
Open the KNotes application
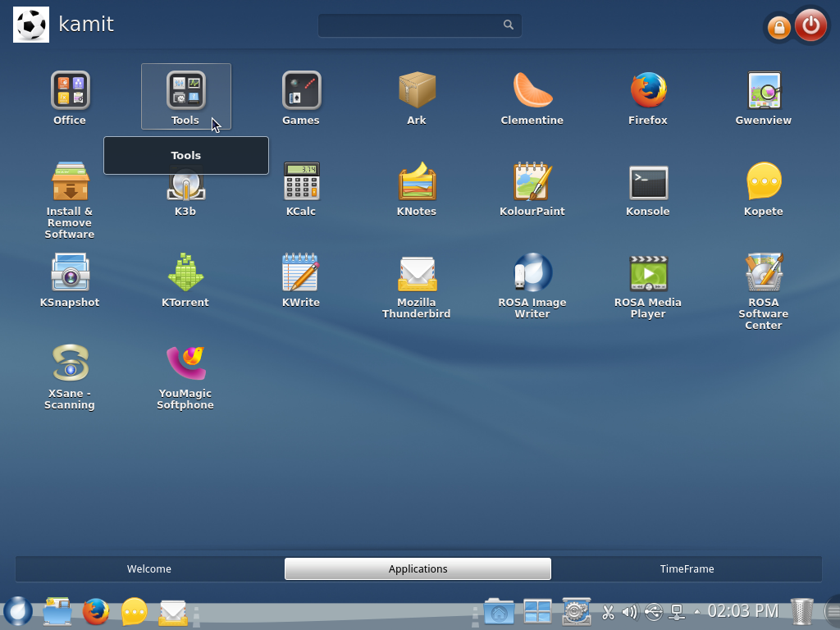pyautogui.click(x=417, y=189)
